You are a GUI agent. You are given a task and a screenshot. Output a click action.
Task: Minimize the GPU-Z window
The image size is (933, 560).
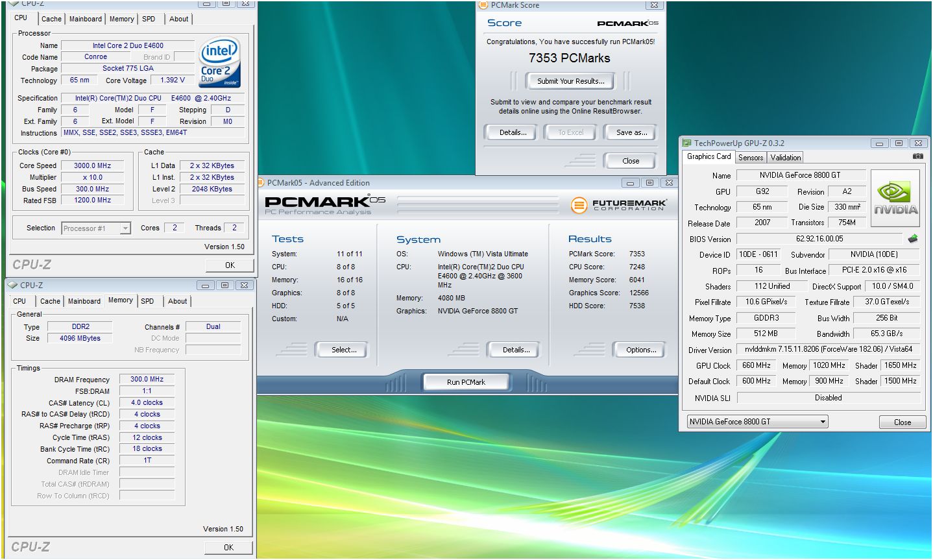(x=879, y=143)
